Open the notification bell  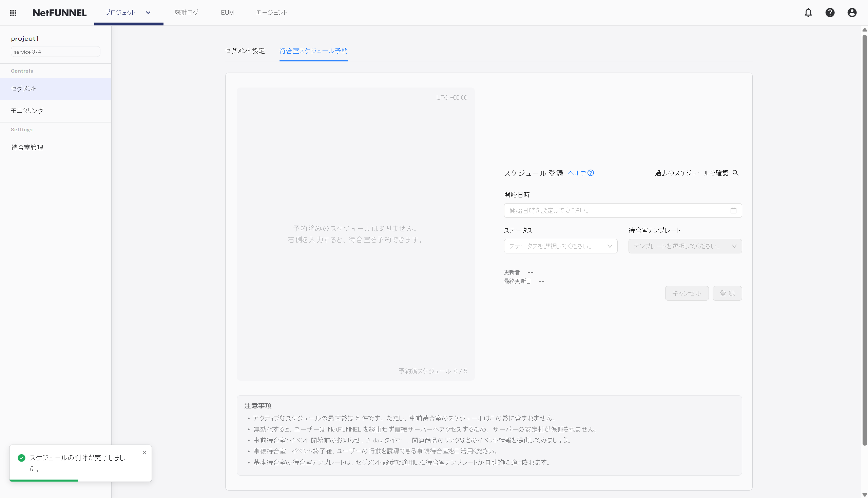point(809,12)
